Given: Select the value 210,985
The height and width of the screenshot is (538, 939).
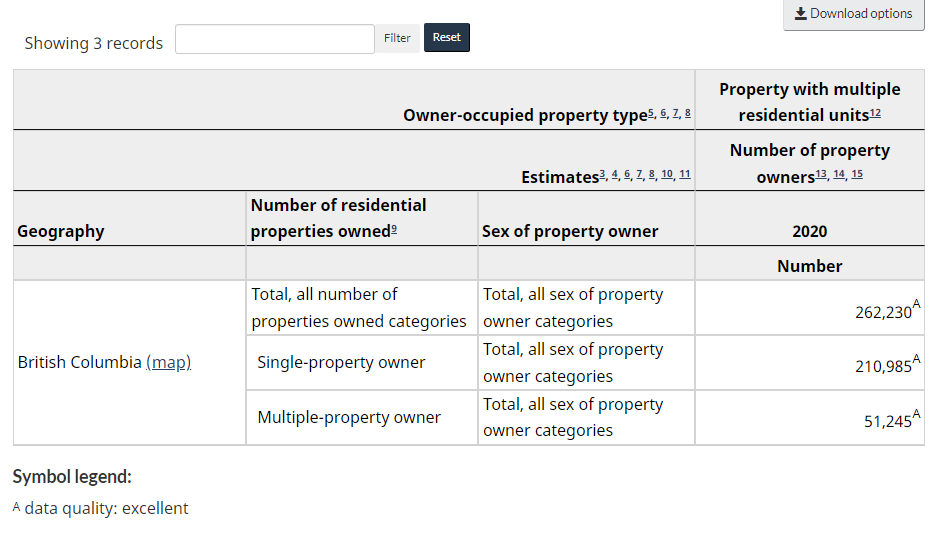Looking at the screenshot, I should tap(883, 366).
